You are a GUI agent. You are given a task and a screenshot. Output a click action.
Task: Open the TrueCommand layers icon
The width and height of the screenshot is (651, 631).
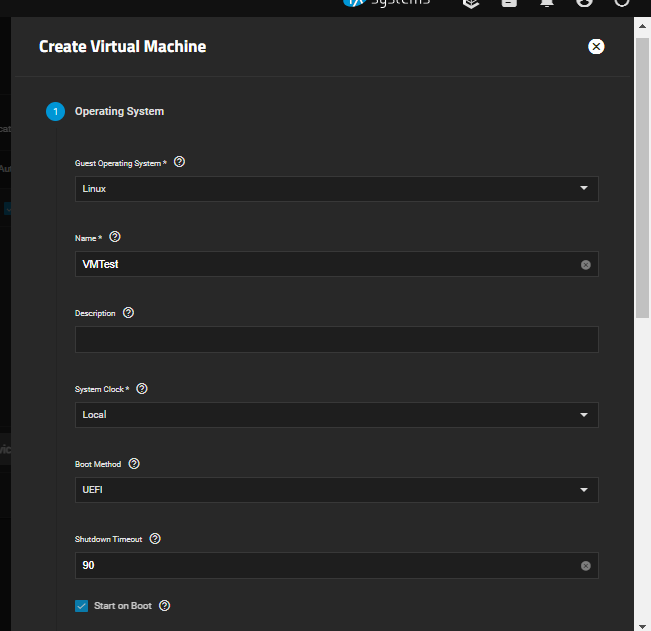(471, 3)
